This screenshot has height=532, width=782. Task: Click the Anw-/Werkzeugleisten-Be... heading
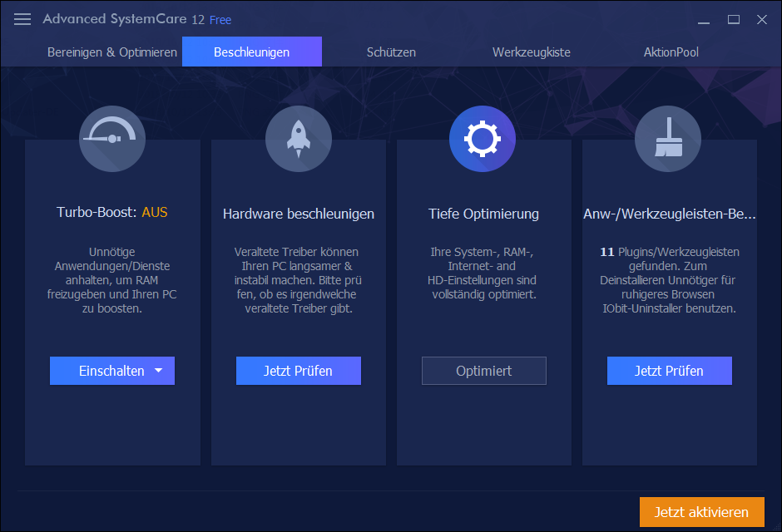coord(670,214)
